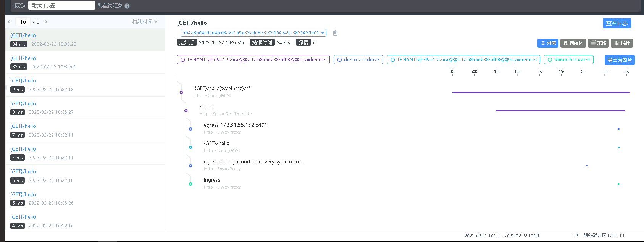Click span node circle for egress 172.31.55.132:8401
This screenshot has width=644, height=242.
click(190, 129)
